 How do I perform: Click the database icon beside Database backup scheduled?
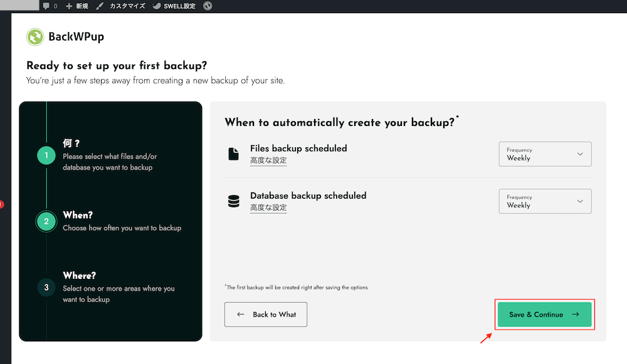[x=233, y=201]
